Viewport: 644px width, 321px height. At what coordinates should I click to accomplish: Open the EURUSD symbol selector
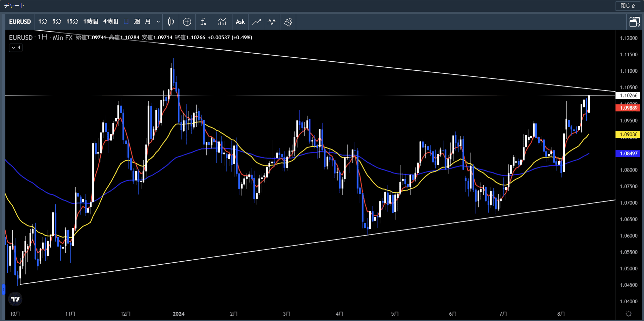point(20,22)
